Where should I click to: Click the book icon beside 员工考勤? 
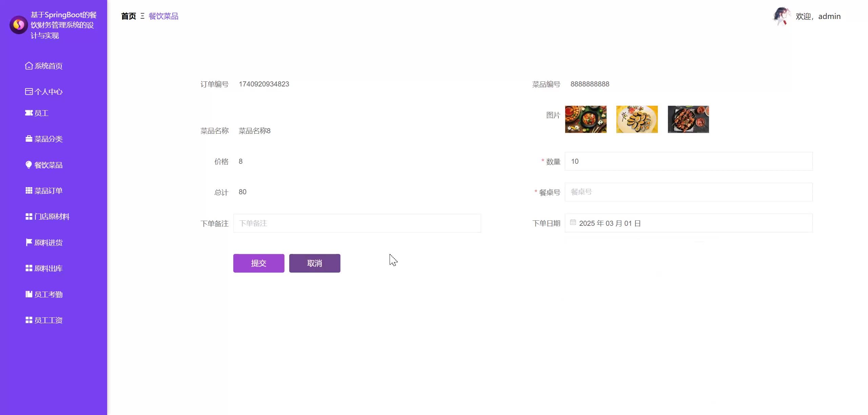(x=29, y=294)
